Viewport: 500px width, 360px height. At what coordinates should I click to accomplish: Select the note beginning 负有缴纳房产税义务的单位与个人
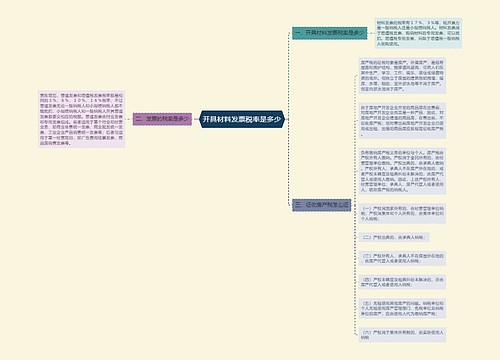coord(402,171)
